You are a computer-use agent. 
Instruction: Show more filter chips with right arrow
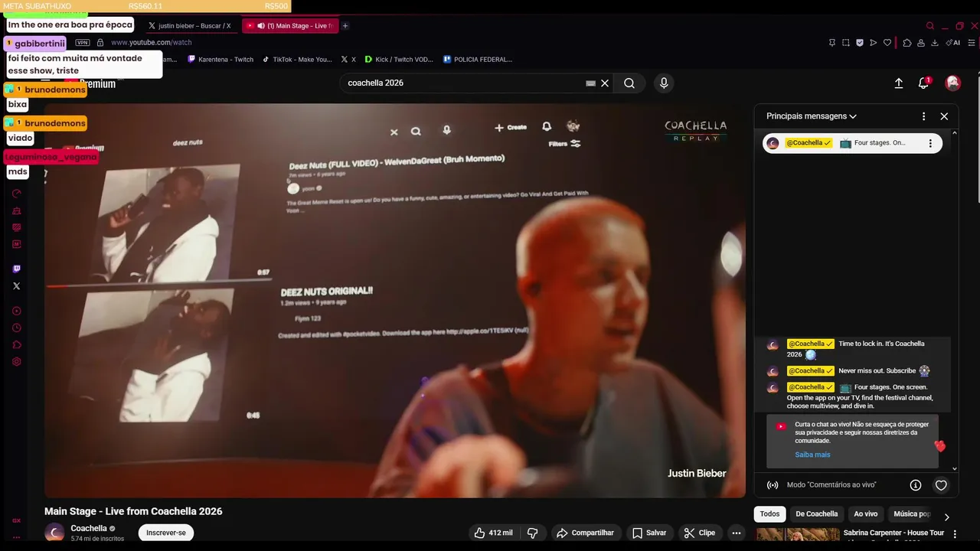click(946, 517)
